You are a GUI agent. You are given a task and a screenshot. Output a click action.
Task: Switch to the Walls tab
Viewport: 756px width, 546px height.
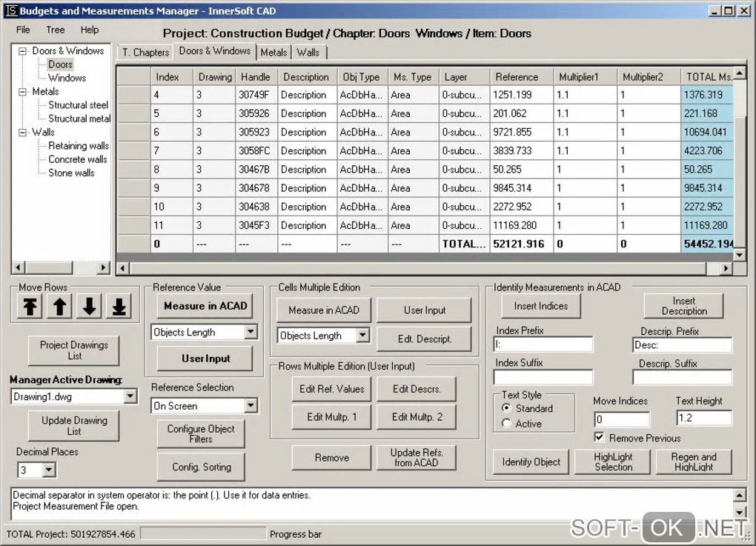pos(308,53)
